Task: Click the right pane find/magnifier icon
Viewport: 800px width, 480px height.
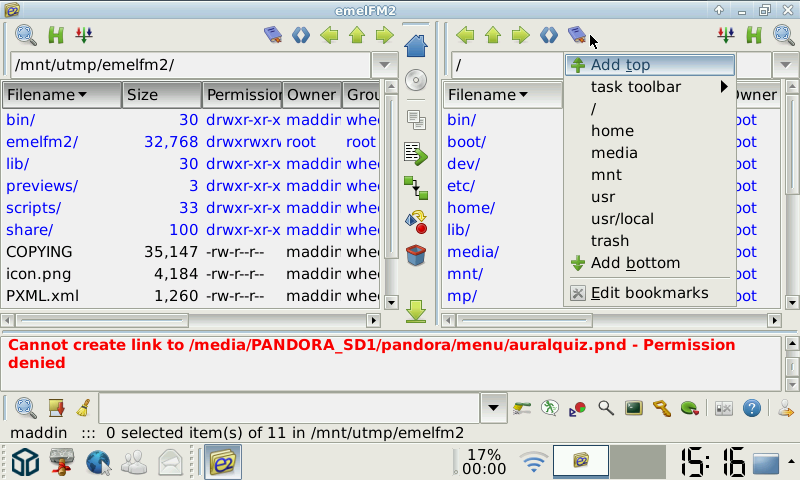Action: click(x=784, y=35)
